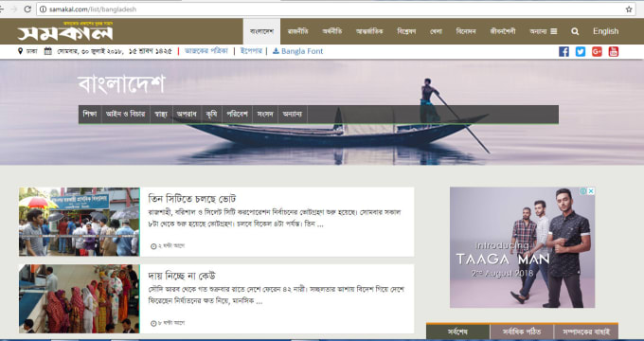Select the কৃষি sub-category

(x=211, y=115)
